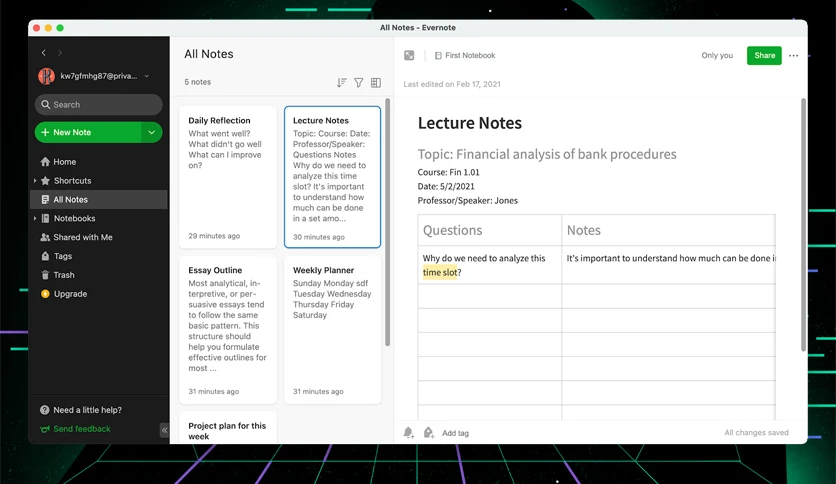Image resolution: width=836 pixels, height=484 pixels.
Task: Click the Add tag field
Action: [x=455, y=433]
